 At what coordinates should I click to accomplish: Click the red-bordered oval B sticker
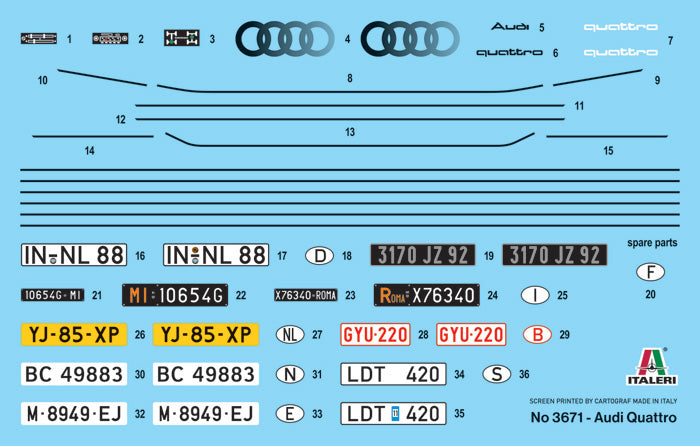coord(537,334)
